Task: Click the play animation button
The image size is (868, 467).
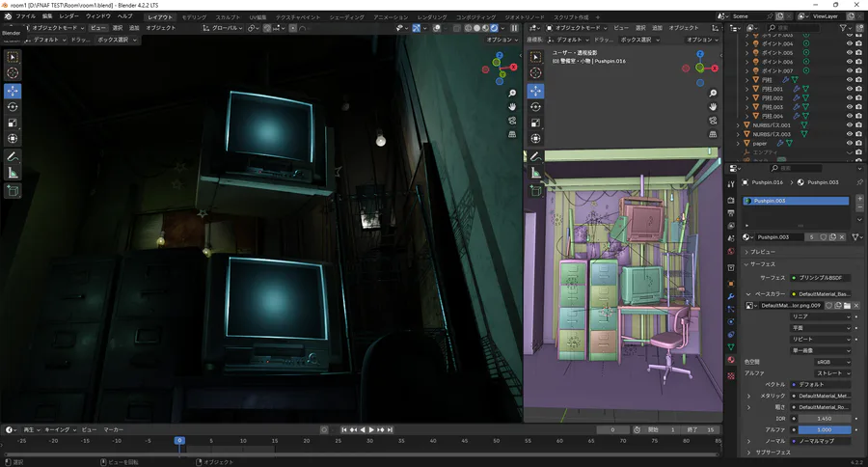Action: tap(371, 430)
